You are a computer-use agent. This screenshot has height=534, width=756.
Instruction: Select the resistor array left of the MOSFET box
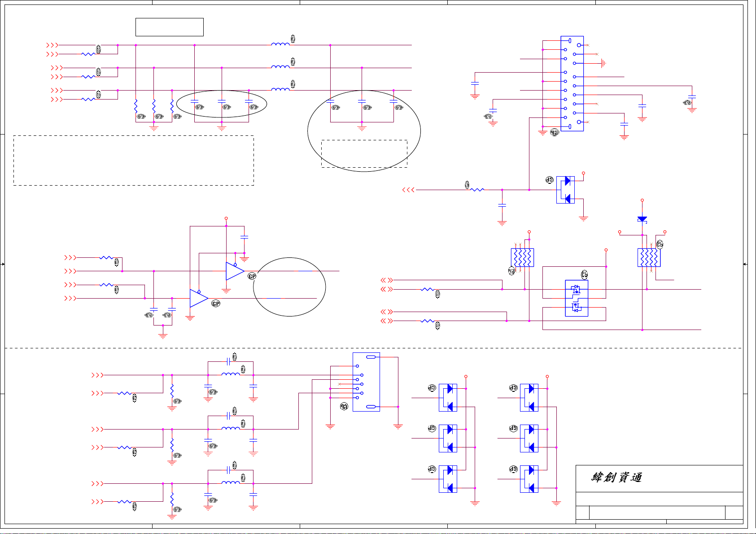[522, 258]
